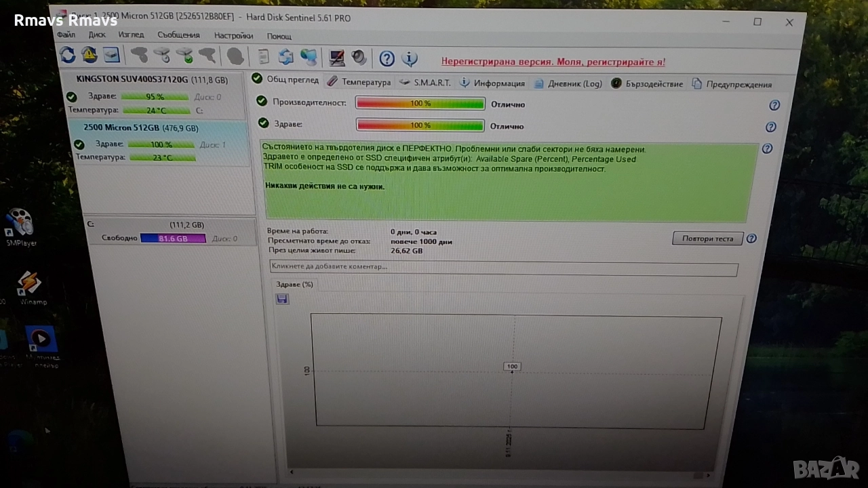Image resolution: width=868 pixels, height=488 pixels.
Task: Click the KINGSTON health bar showing 95 %
Action: click(155, 96)
